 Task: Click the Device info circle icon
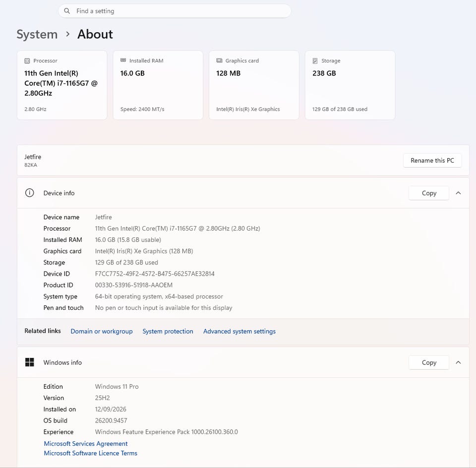[x=29, y=193]
